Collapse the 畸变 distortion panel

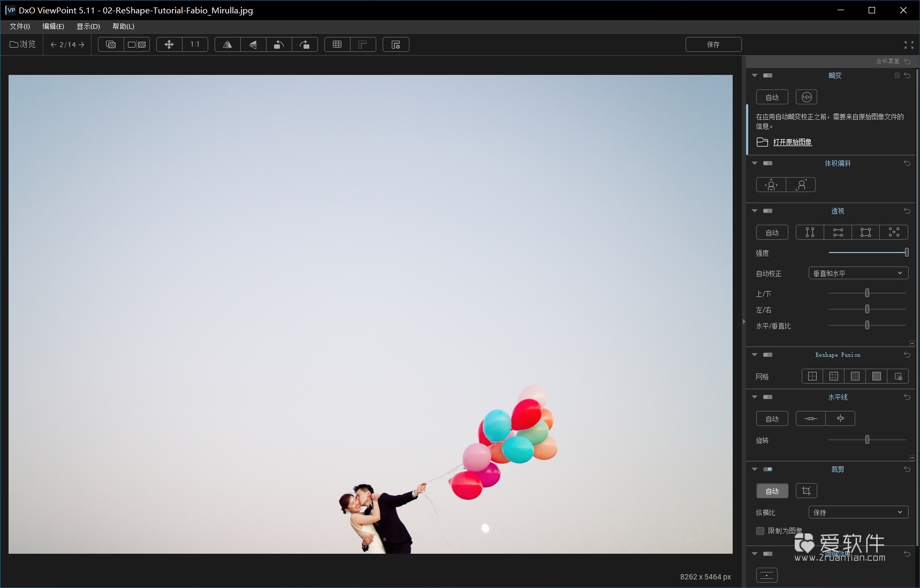point(755,75)
